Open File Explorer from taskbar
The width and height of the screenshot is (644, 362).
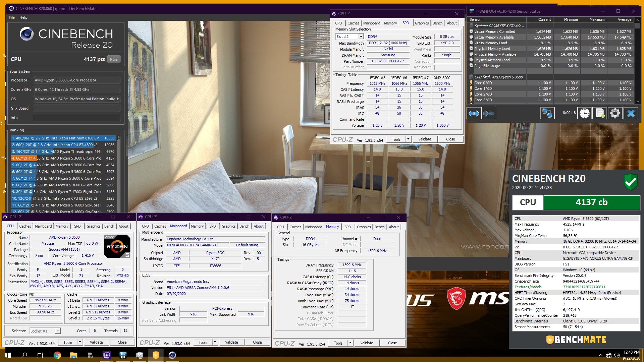pyautogui.click(x=73, y=355)
